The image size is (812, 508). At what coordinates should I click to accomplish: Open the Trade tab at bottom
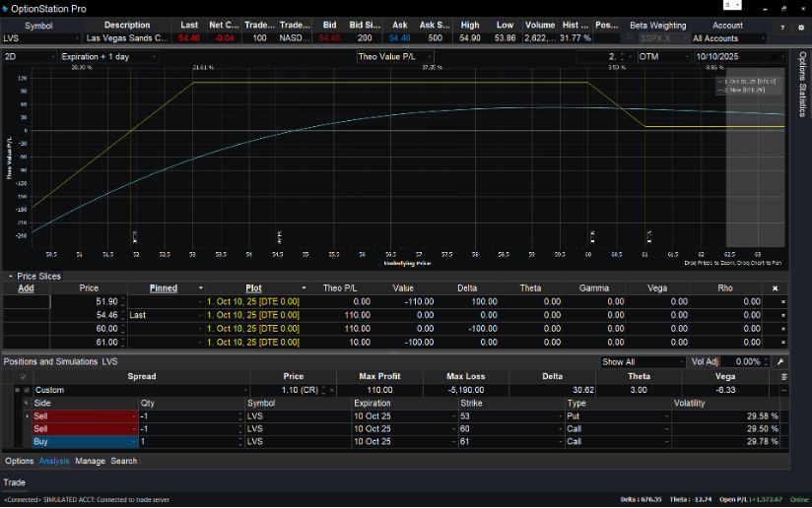(14, 482)
